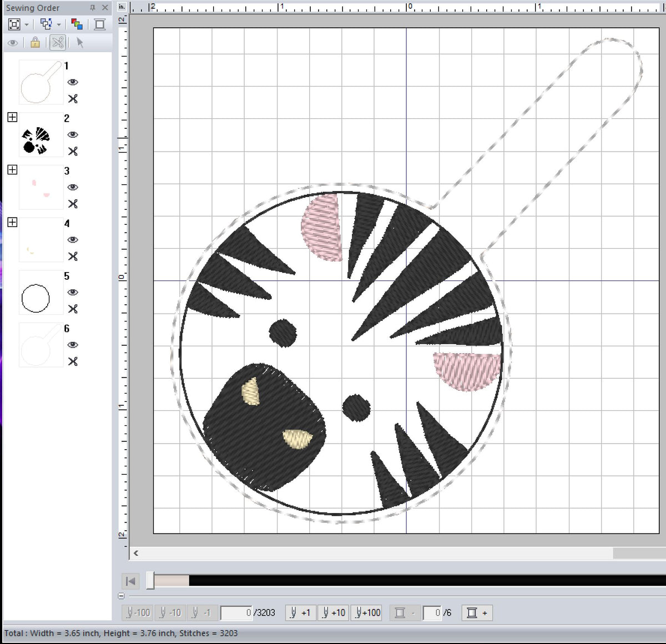Hide sewing order item 2 with its eye toggle

tap(73, 134)
